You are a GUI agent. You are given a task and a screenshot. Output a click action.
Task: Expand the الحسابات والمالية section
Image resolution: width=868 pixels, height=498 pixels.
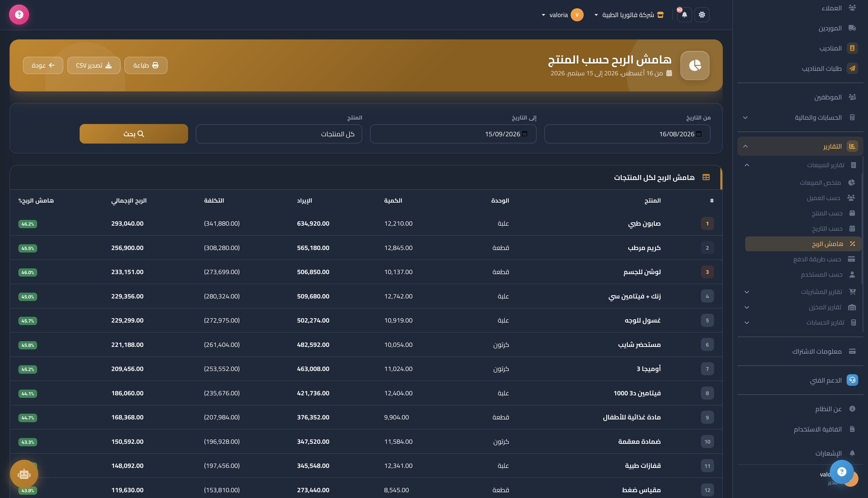pos(800,117)
